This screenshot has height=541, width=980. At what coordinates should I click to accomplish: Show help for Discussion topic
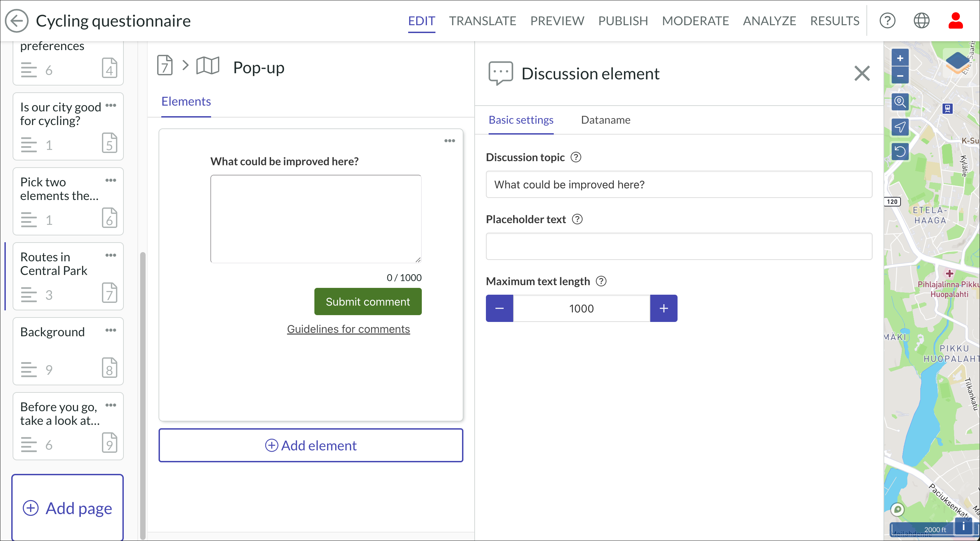click(576, 157)
